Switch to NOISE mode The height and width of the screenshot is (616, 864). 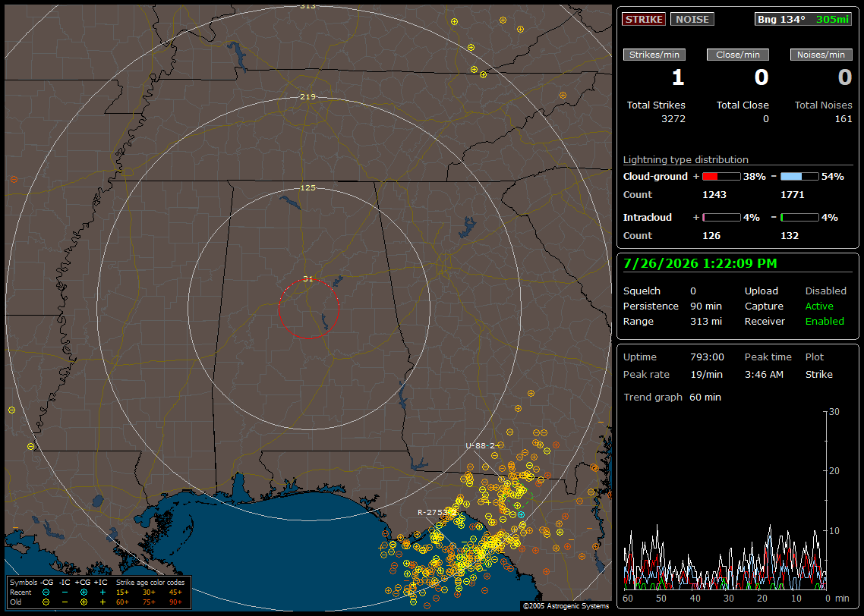692,19
